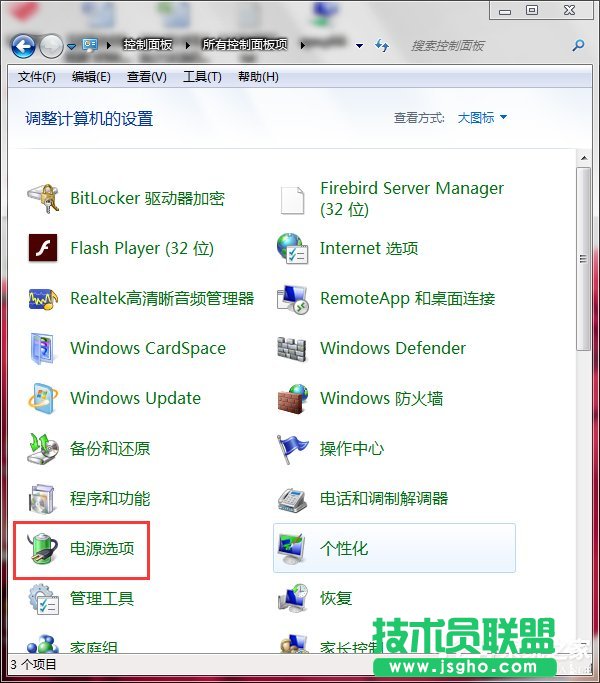
Task: Launch the Realtek高清晰音频管理器 icon
Action: tap(43, 298)
